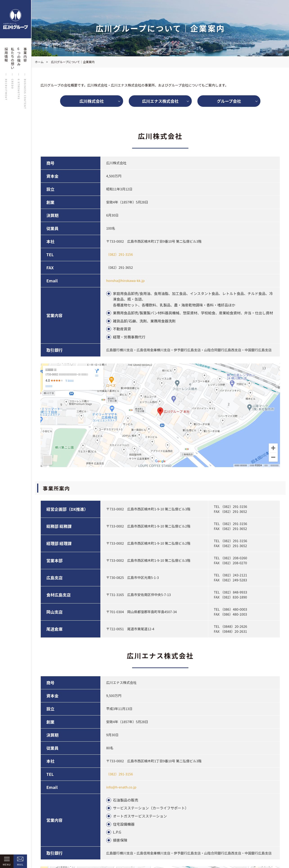Click the map directions arrow icon
This screenshot has width=289, height=868.
97,371
